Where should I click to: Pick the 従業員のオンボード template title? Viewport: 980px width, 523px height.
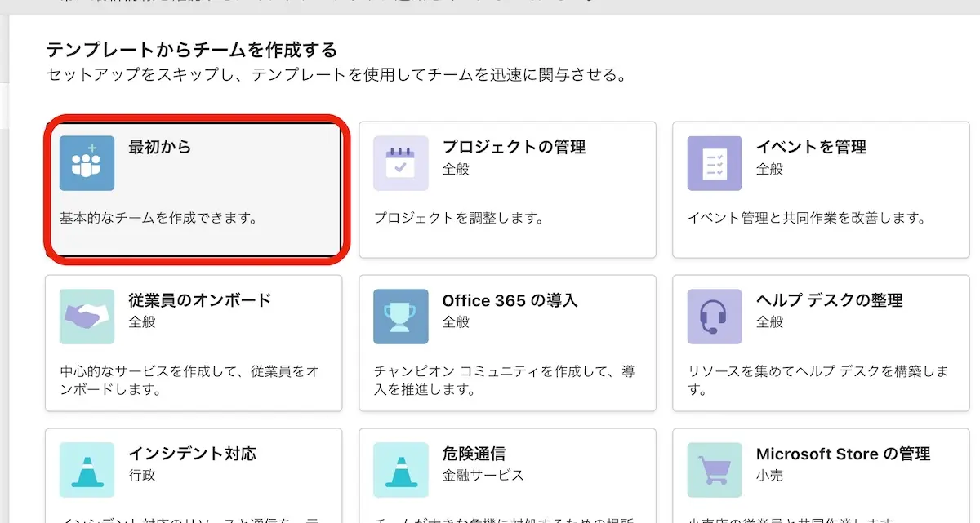pos(199,300)
